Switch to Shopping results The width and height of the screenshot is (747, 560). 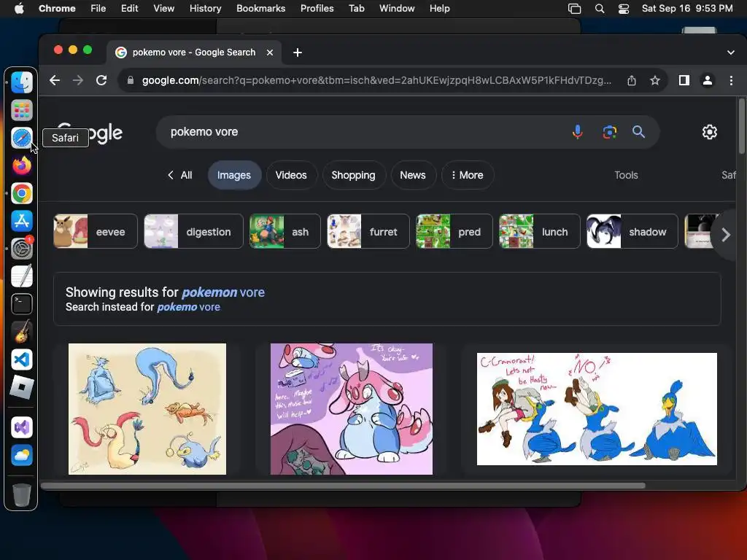coord(354,175)
